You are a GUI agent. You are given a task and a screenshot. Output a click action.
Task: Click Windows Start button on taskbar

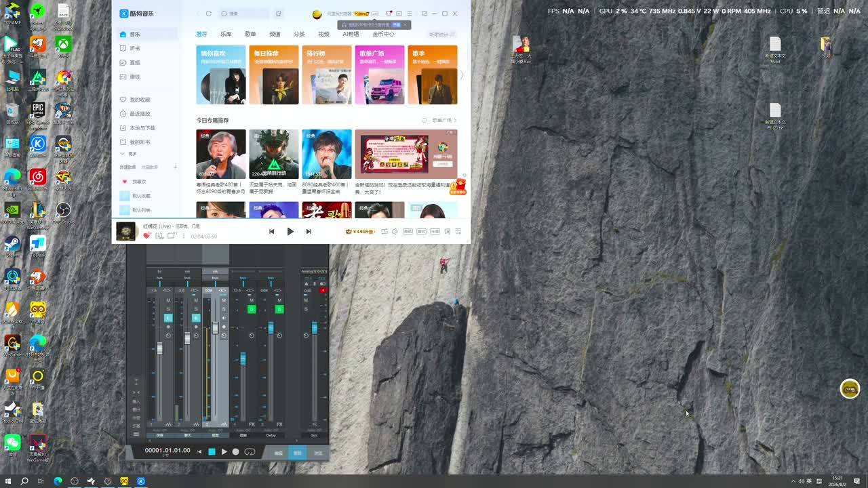(8, 481)
